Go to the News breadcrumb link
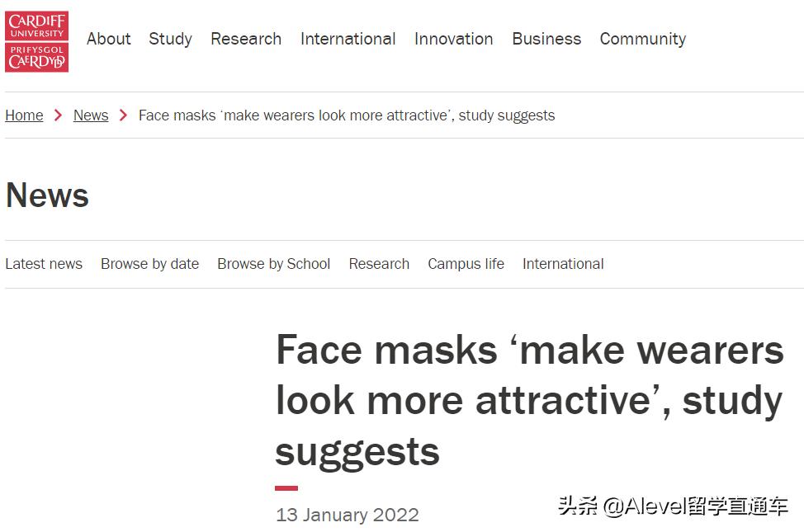 (91, 115)
